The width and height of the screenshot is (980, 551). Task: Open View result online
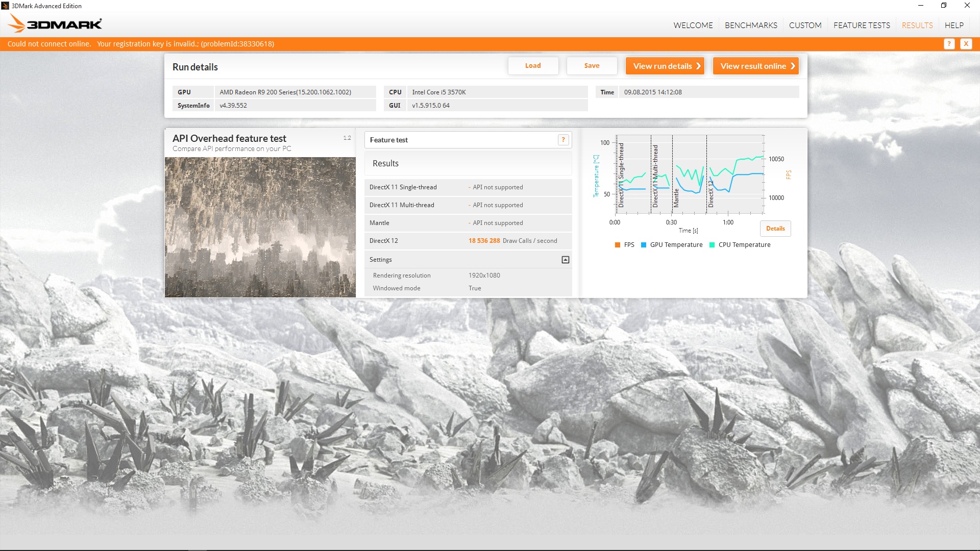(755, 66)
